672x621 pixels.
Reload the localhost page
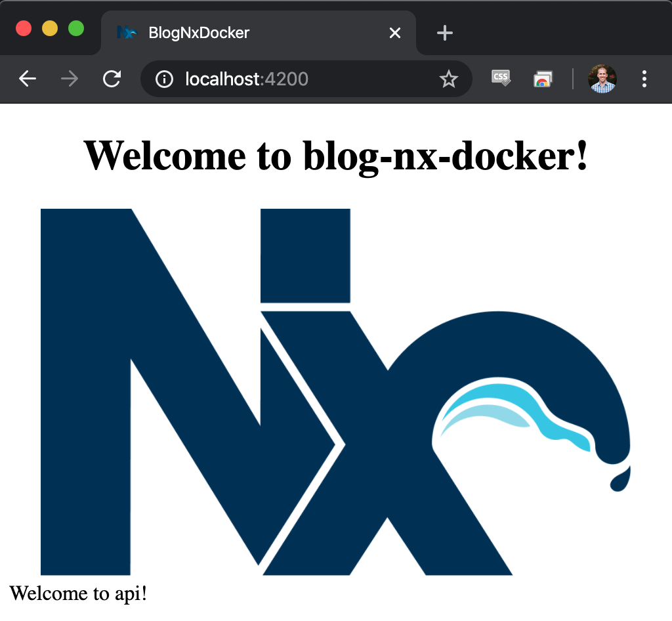click(112, 79)
